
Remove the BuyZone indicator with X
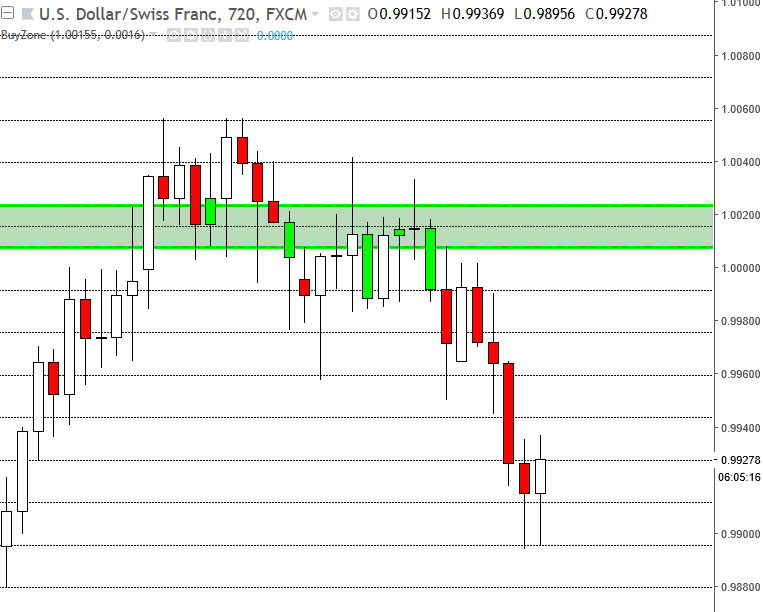pos(242,35)
